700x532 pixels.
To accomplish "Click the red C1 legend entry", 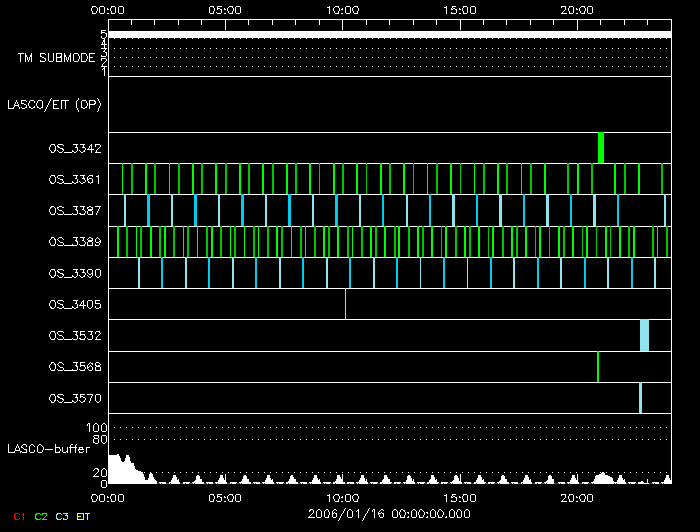I will click(17, 516).
